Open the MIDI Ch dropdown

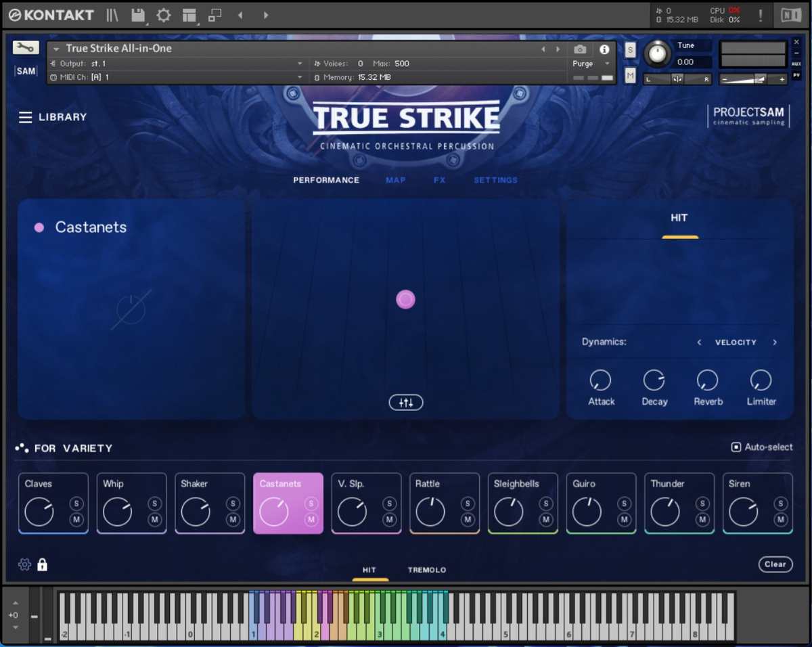click(177, 77)
